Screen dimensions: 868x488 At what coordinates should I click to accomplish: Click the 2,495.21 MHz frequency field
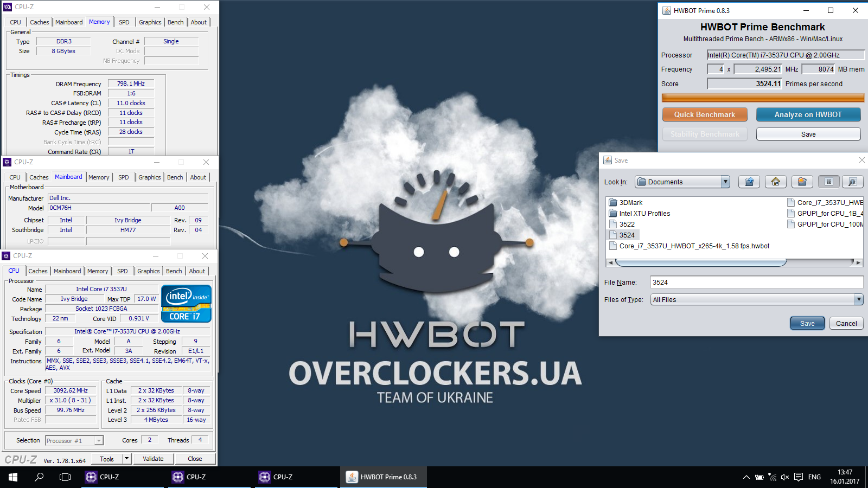[758, 69]
